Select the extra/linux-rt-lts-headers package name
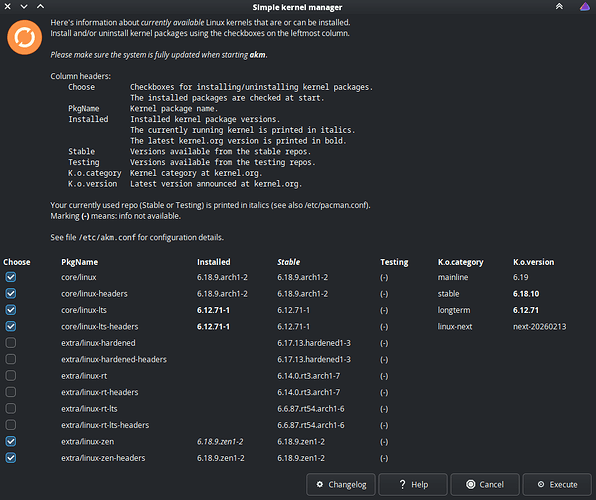The image size is (596, 500). point(105,425)
